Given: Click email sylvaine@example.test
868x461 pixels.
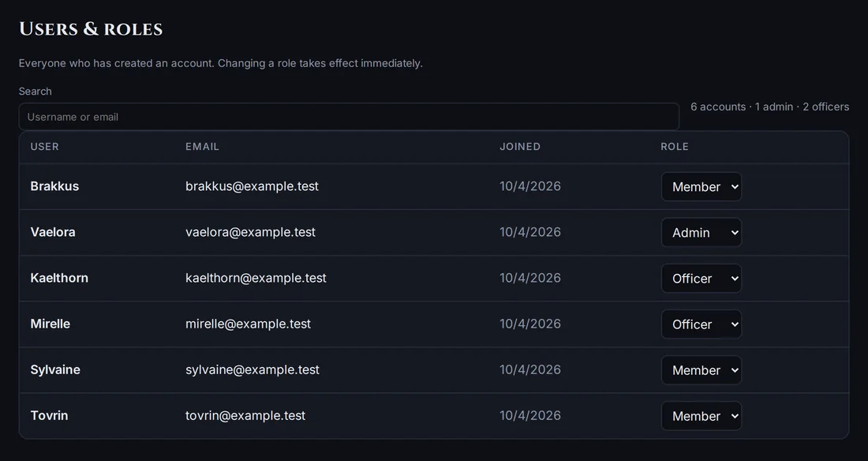Looking at the screenshot, I should pos(253,369).
